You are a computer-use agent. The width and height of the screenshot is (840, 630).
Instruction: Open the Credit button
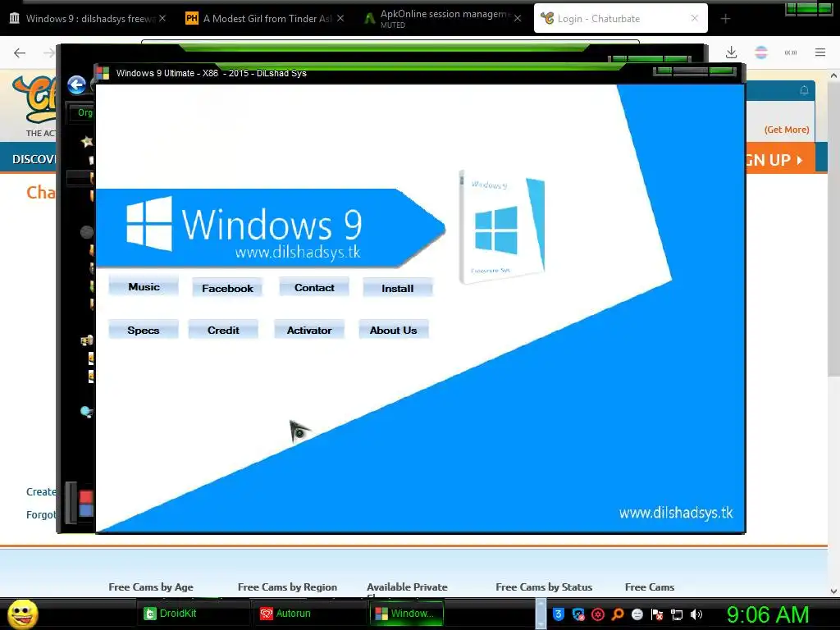click(x=223, y=330)
